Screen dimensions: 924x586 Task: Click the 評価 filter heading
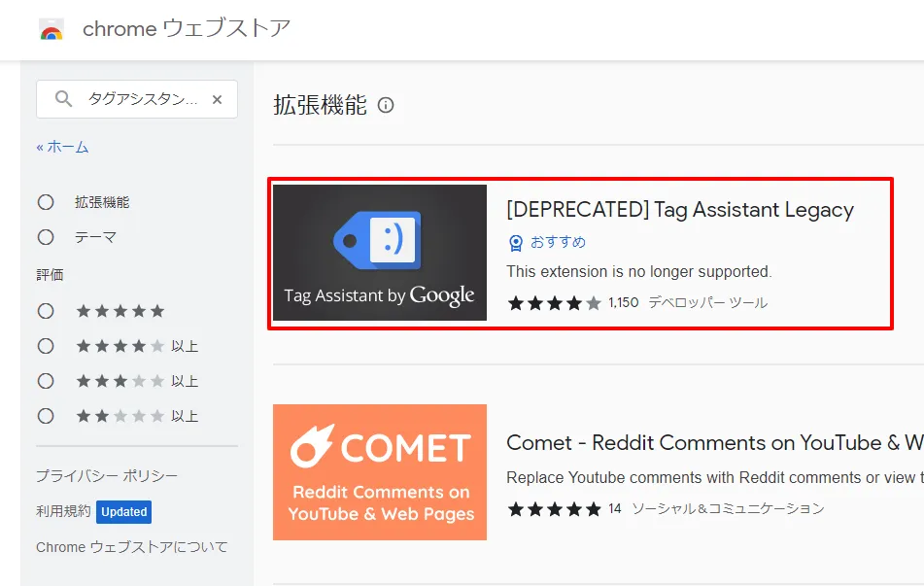[50, 275]
